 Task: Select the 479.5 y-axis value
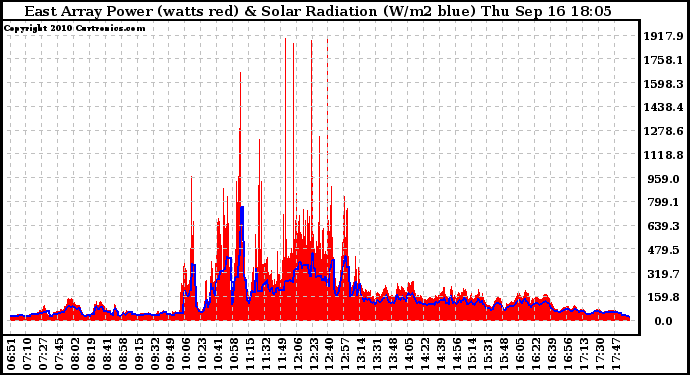(663, 250)
